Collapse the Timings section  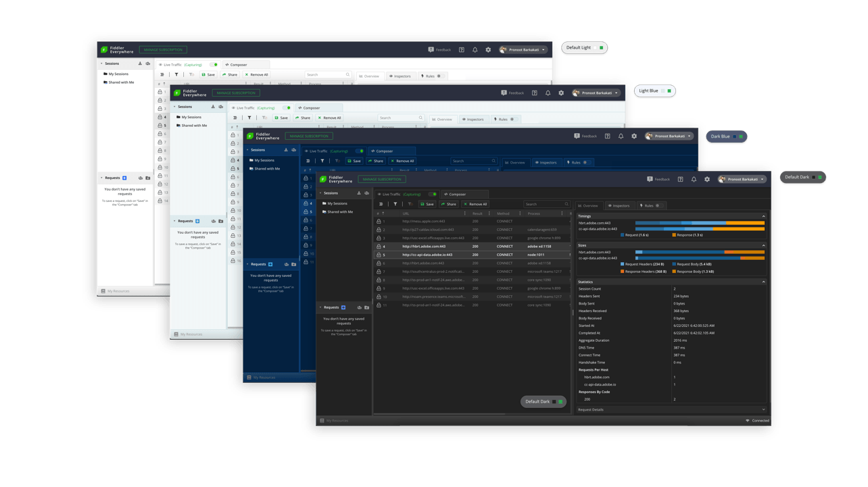[764, 216]
